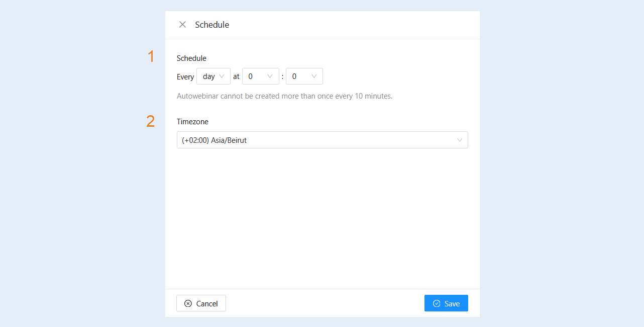
Task: Click the Cancel button
Action: tap(201, 303)
